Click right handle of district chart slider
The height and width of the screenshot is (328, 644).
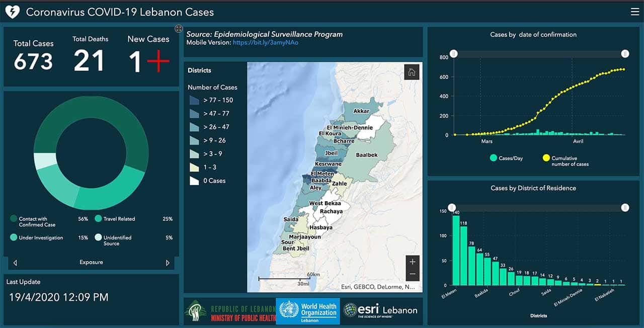coord(625,207)
